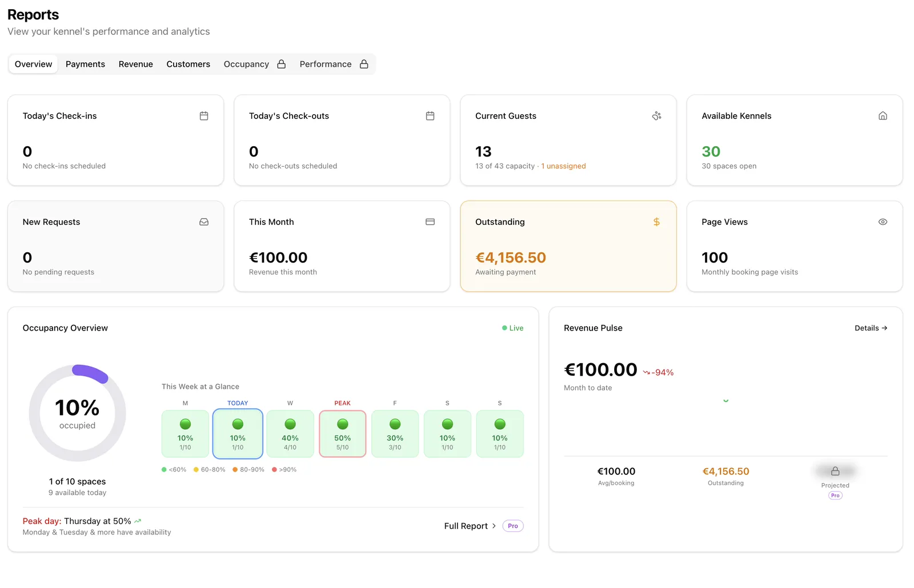Select Thursday's PEAK day in the weekly glance

(x=342, y=434)
